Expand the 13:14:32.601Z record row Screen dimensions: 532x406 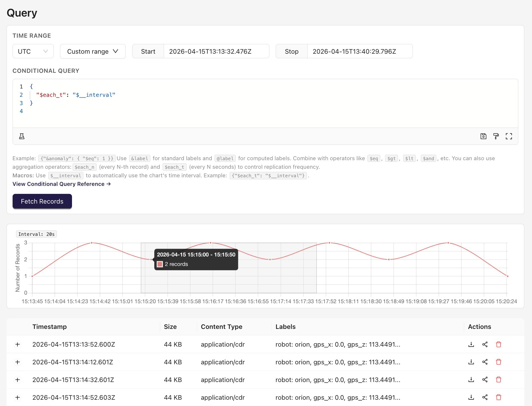(18, 380)
